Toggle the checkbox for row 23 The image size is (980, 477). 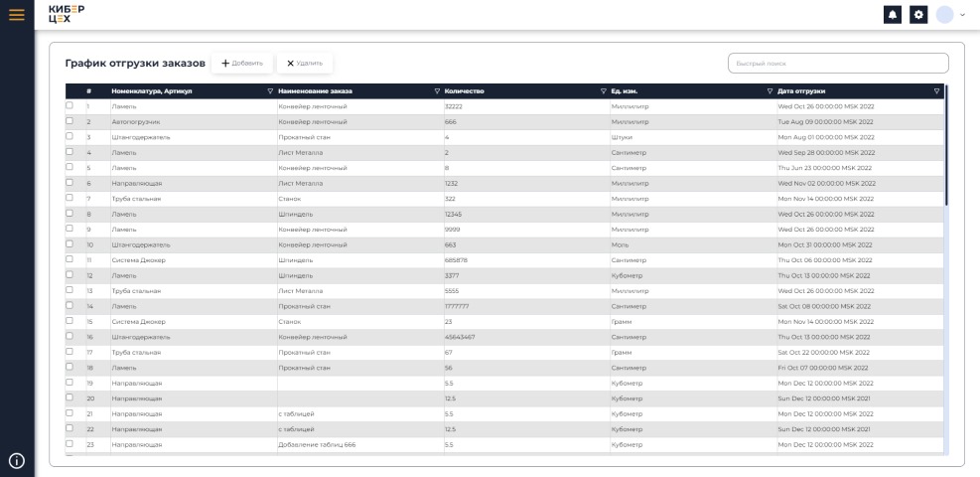click(x=70, y=444)
